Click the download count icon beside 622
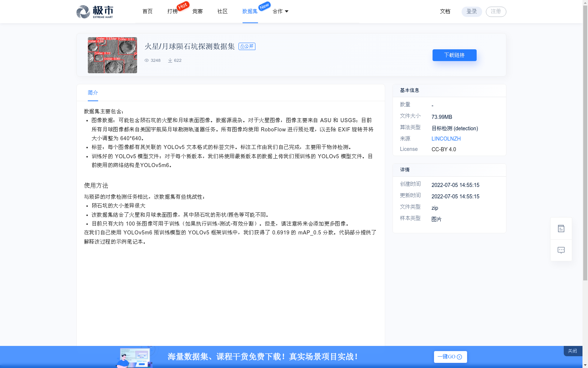The height and width of the screenshot is (368, 588). point(170,60)
